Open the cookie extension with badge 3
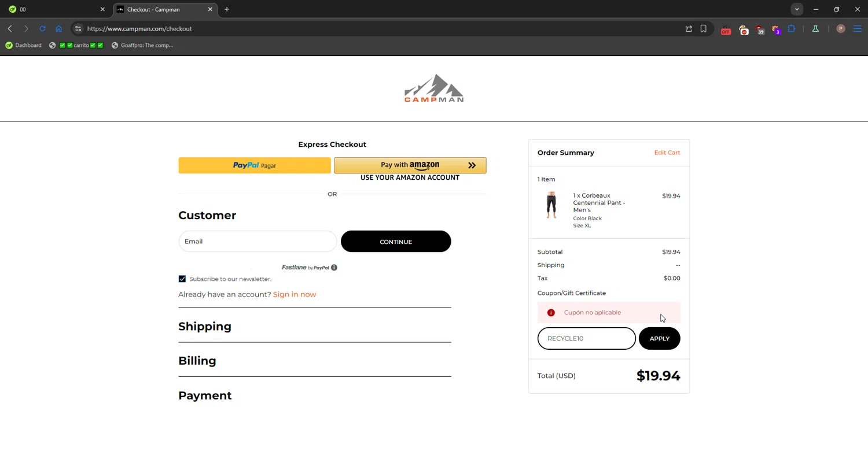 pos(776,29)
